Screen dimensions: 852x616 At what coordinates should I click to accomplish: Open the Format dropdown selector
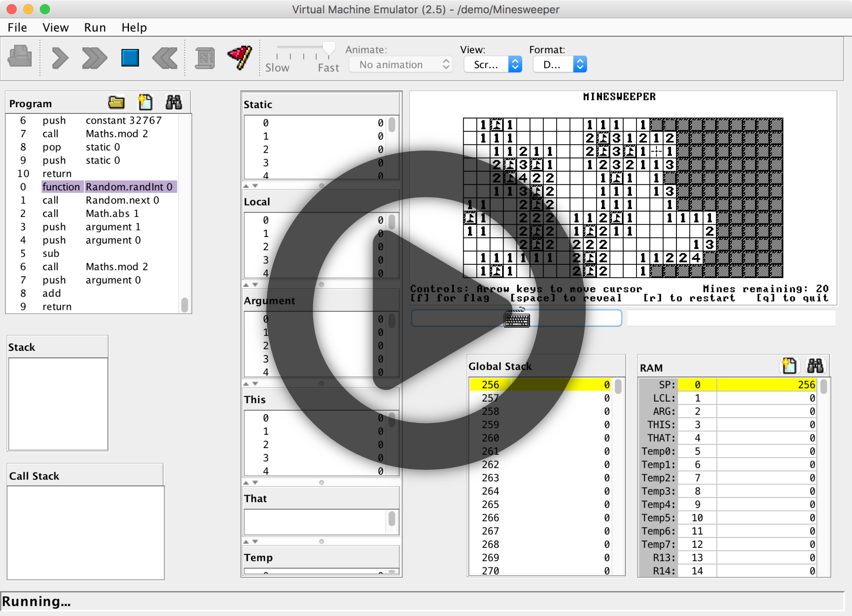click(x=560, y=64)
